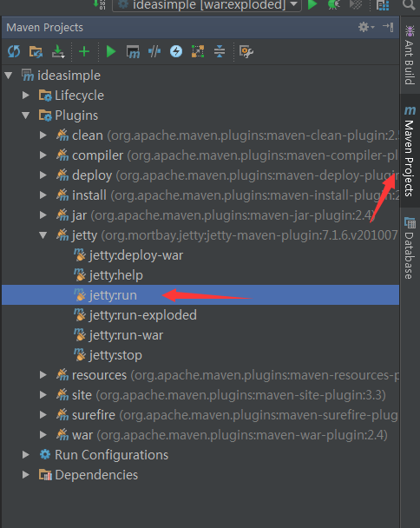The width and height of the screenshot is (420, 528).
Task: Collapse the ideasimple root node
Action: [9, 76]
